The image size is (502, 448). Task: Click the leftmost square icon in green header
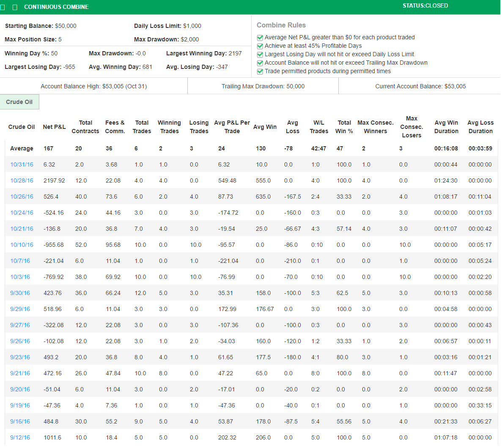click(x=3, y=7)
